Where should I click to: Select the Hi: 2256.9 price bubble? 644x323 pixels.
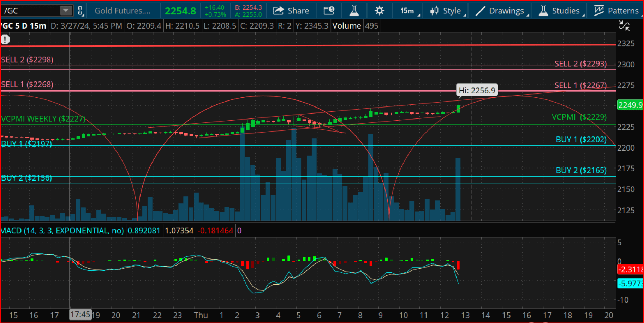(x=477, y=90)
